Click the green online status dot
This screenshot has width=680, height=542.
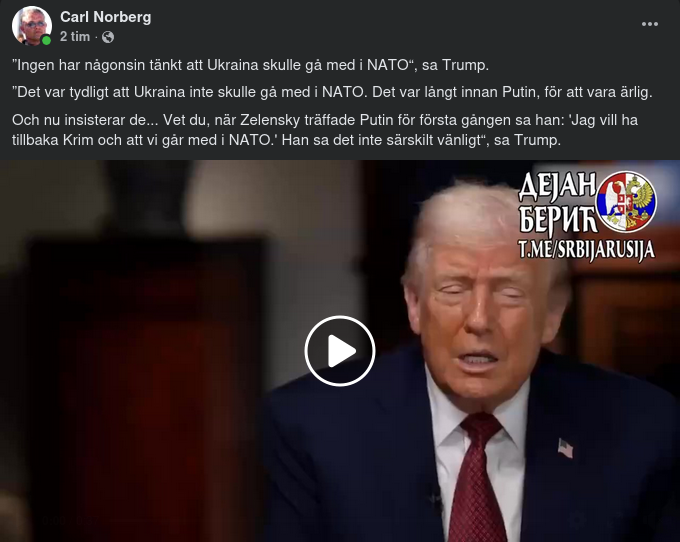(46, 40)
